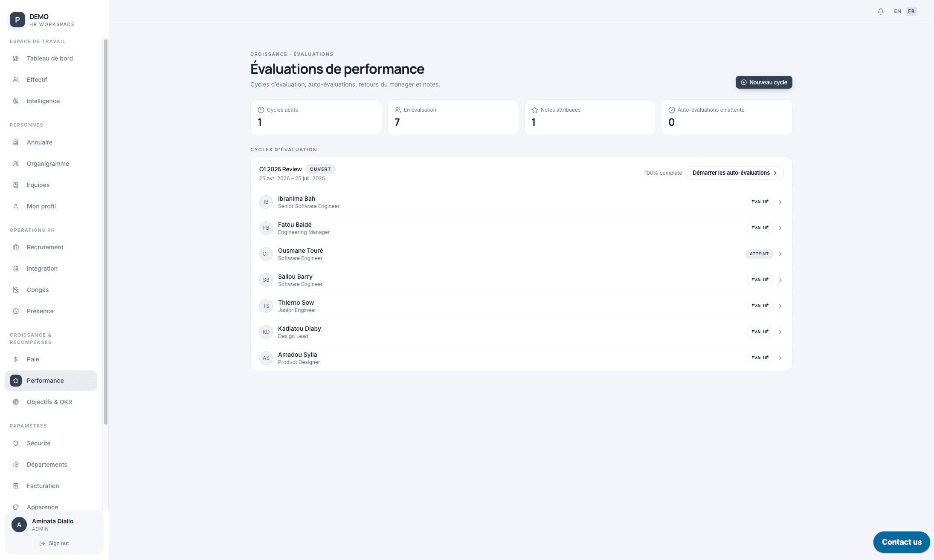The width and height of the screenshot is (934, 560).
Task: Click the En évaluation stat card
Action: pos(453,118)
